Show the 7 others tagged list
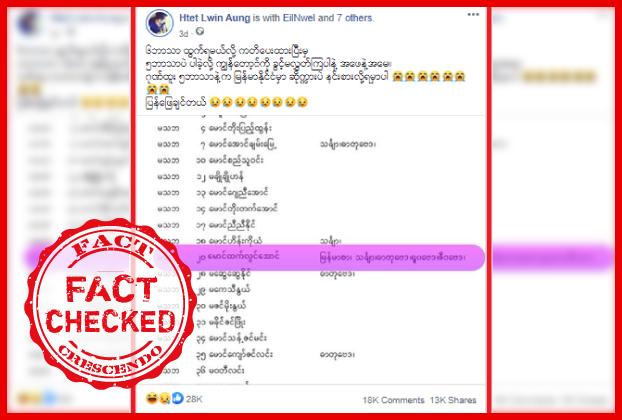 pos(355,18)
